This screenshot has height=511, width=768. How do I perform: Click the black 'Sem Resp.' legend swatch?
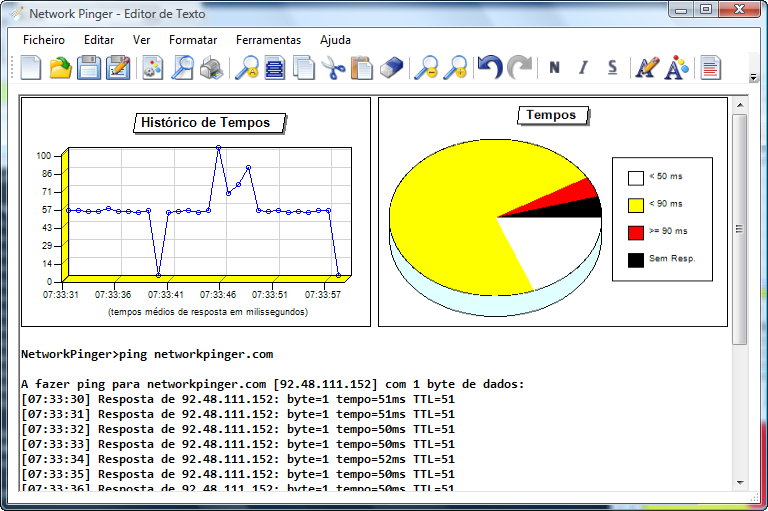point(636,260)
